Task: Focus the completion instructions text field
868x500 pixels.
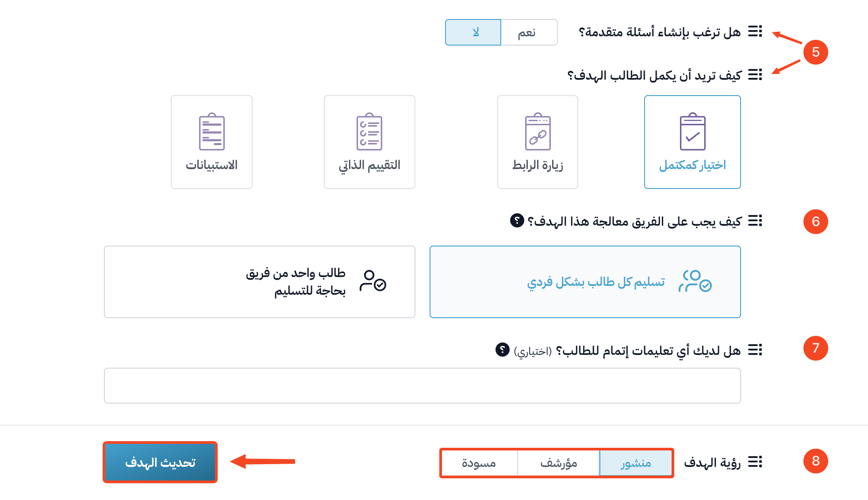Action: pos(422,385)
